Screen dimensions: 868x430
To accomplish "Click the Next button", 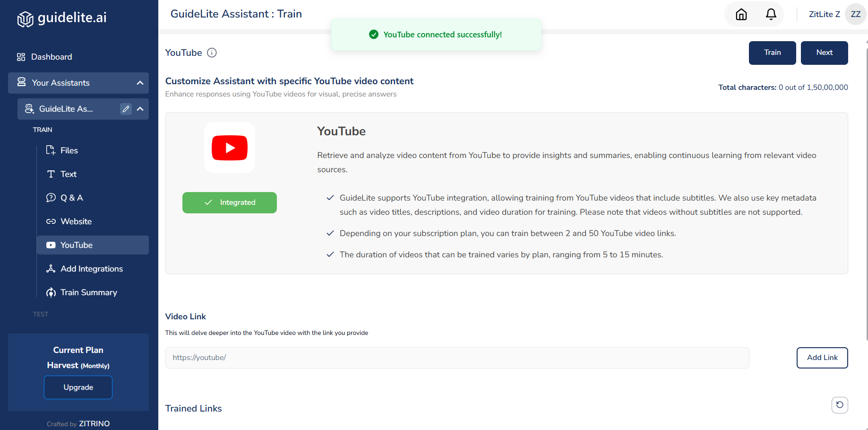I will coord(824,53).
